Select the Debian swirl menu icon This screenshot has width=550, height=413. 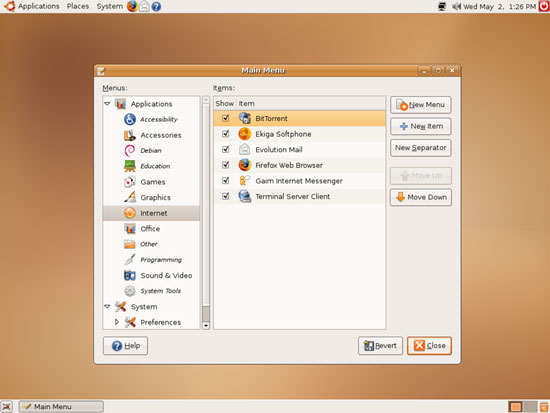coord(130,151)
